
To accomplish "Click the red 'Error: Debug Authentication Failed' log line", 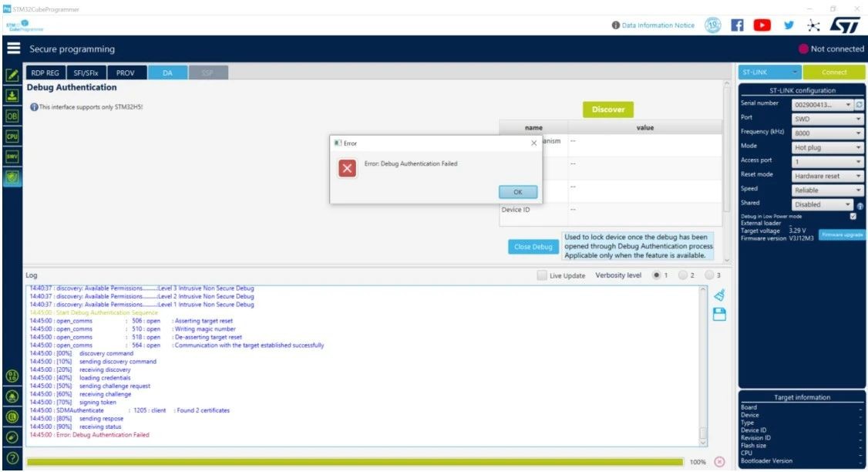I will click(89, 435).
